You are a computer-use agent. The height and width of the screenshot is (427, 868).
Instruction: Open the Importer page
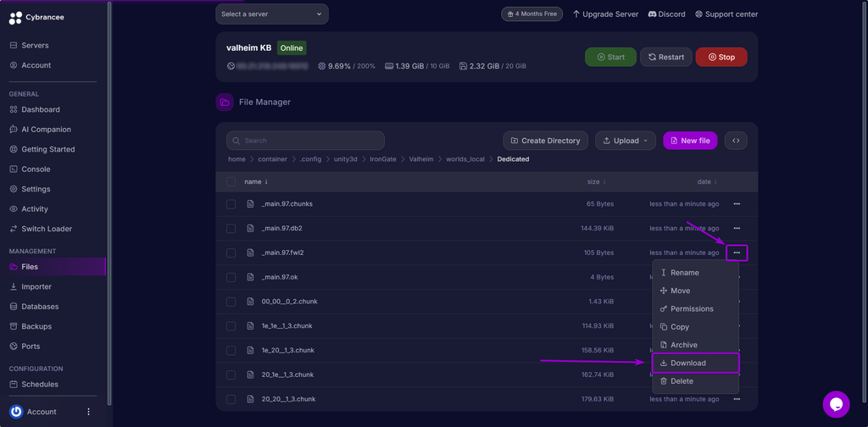click(31, 286)
